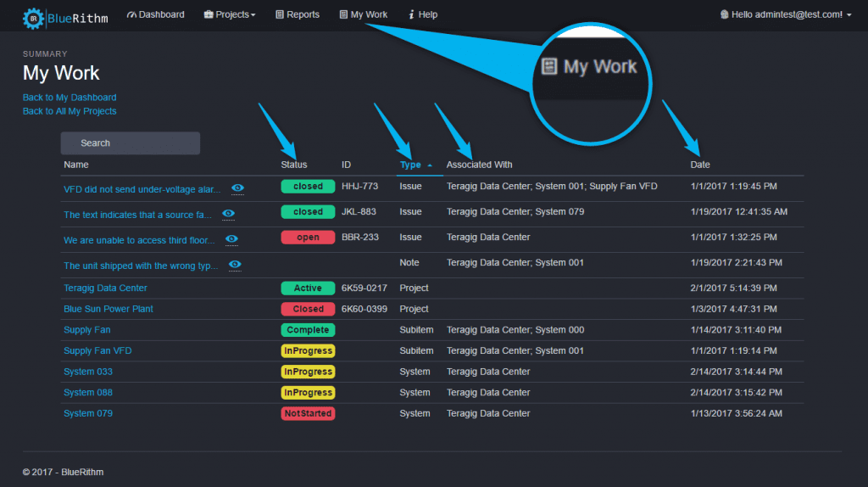868x487 pixels.
Task: Expand the Projects dropdown menu
Action: coord(230,14)
